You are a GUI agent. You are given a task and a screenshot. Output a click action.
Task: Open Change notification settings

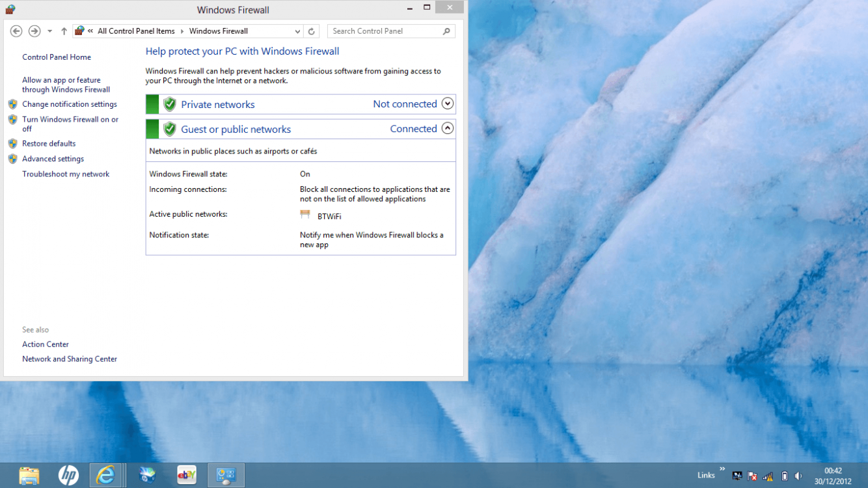70,104
